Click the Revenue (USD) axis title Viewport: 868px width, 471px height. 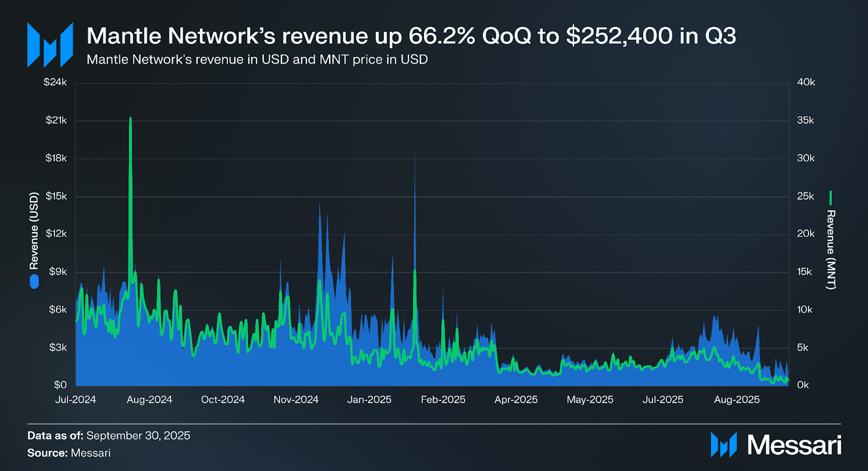[x=34, y=231]
